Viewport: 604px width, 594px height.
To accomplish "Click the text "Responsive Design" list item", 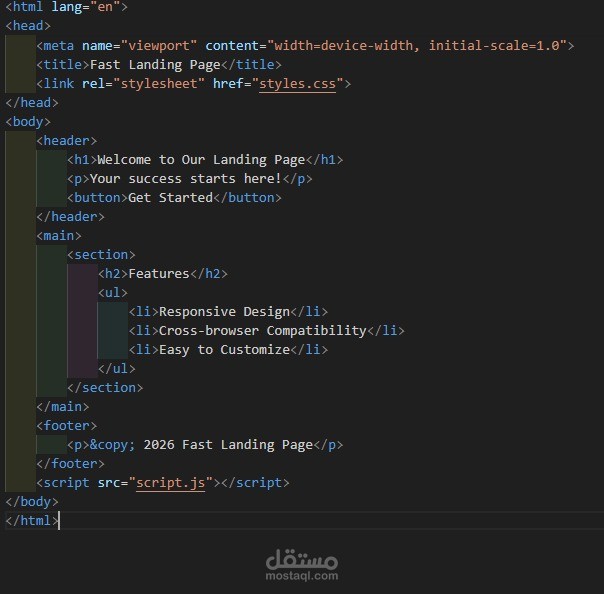I will (x=224, y=312).
